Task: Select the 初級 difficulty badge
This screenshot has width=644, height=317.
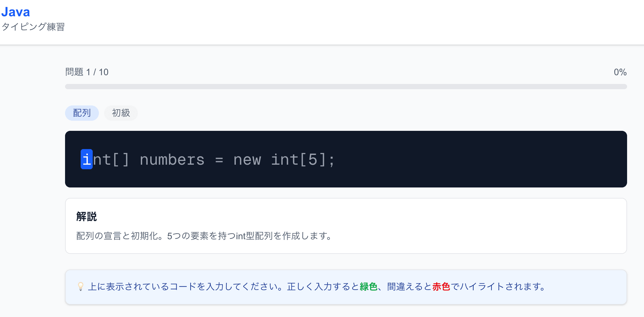Action: pos(121,113)
